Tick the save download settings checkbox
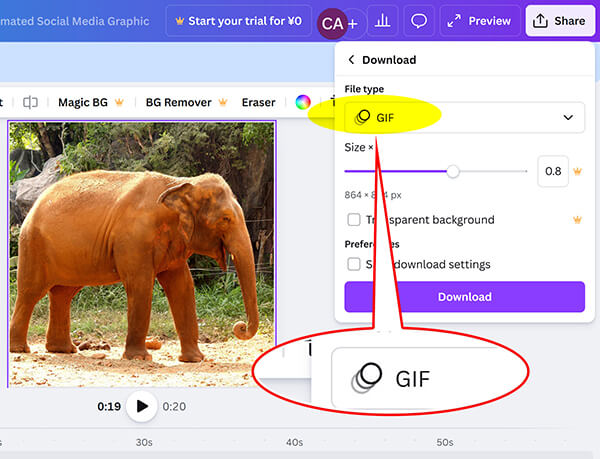 coord(354,264)
